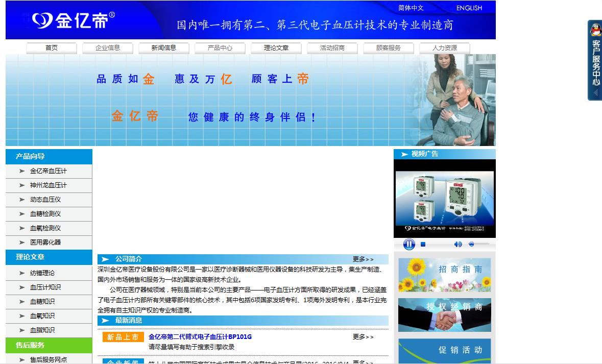602x364 pixels.
Task: Click arrow icon beside 血压计知识
Action: [22, 287]
